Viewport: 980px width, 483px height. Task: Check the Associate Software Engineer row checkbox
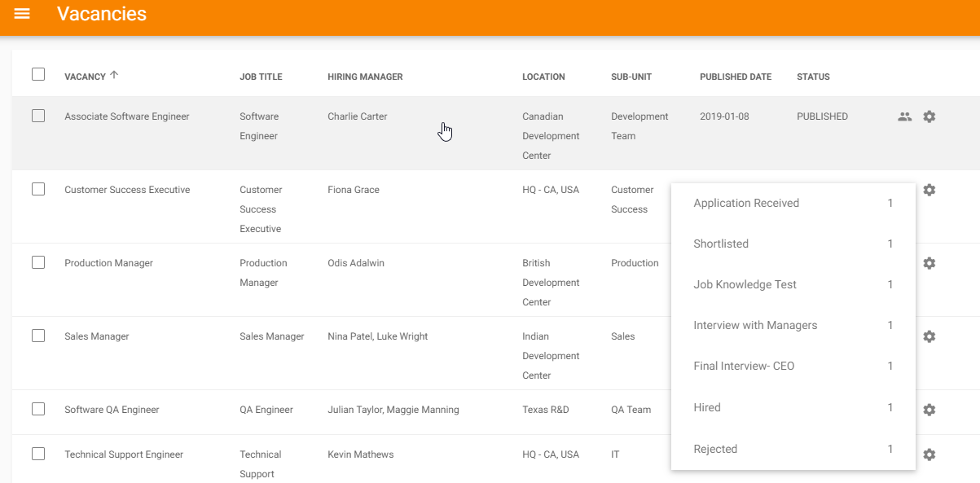coord(37,116)
